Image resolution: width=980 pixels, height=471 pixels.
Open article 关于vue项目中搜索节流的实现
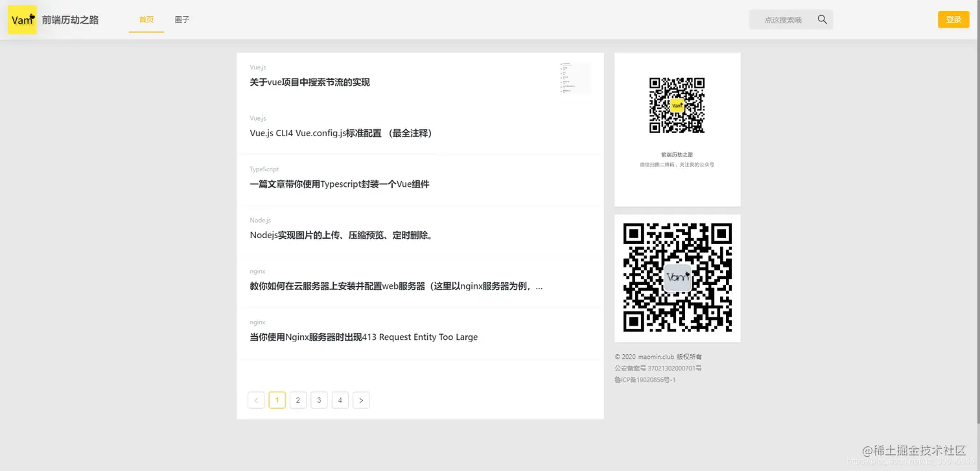(x=309, y=82)
